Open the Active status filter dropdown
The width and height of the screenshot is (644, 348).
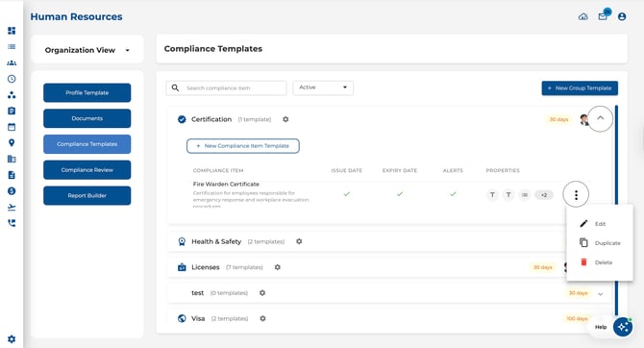pyautogui.click(x=323, y=87)
